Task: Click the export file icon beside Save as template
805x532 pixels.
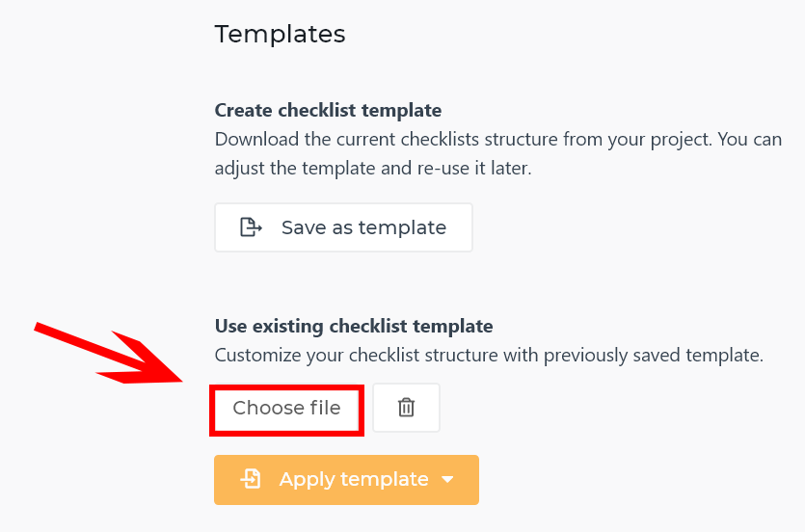Action: 251,227
